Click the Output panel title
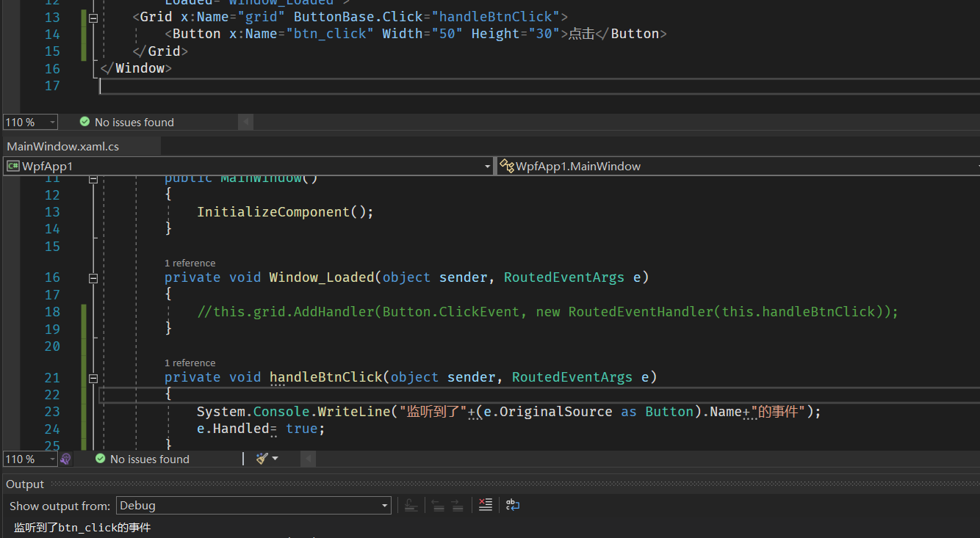The height and width of the screenshot is (538, 980). [x=25, y=484]
